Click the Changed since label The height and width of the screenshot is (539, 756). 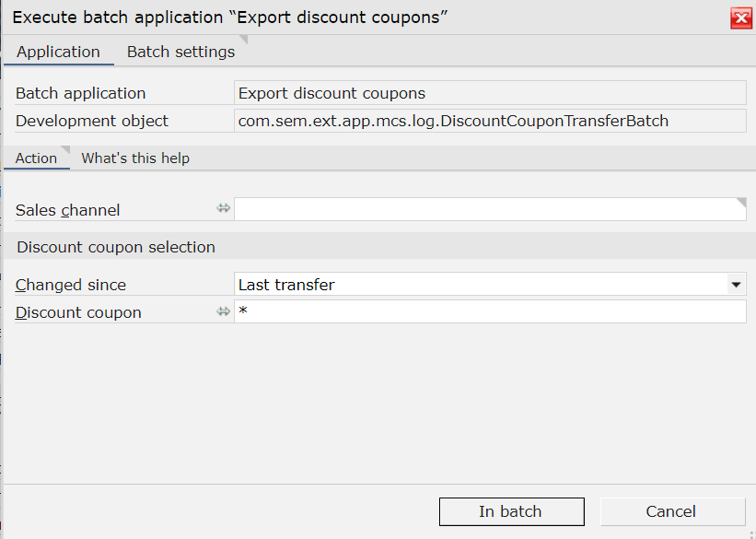point(71,285)
